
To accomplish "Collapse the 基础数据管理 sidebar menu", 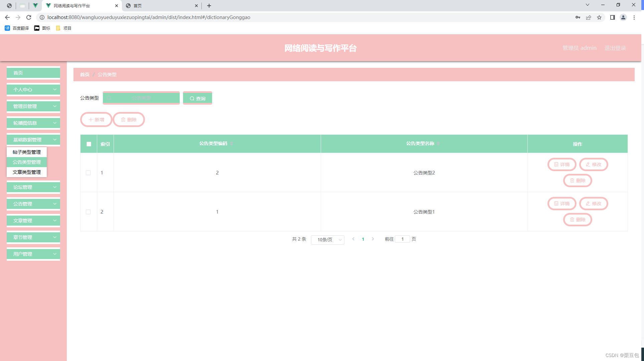I will tap(33, 140).
